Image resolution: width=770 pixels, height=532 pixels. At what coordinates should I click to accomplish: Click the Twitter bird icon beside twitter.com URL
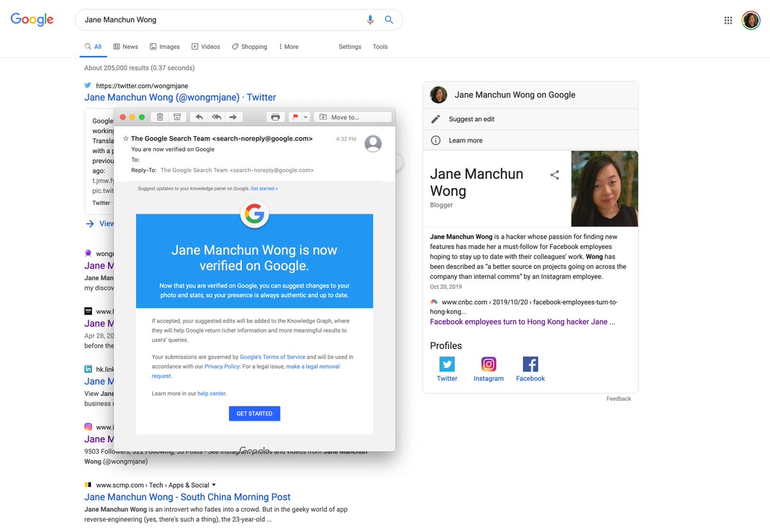pos(88,85)
